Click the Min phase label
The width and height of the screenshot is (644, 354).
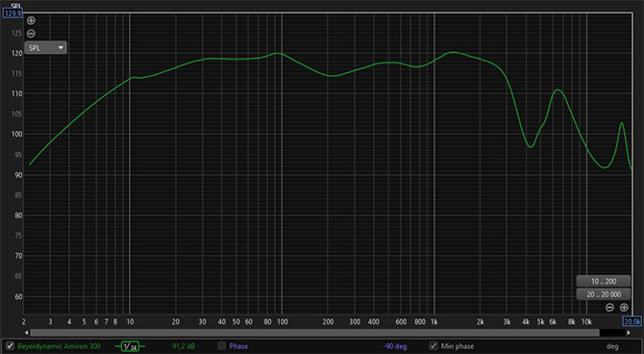tap(458, 346)
